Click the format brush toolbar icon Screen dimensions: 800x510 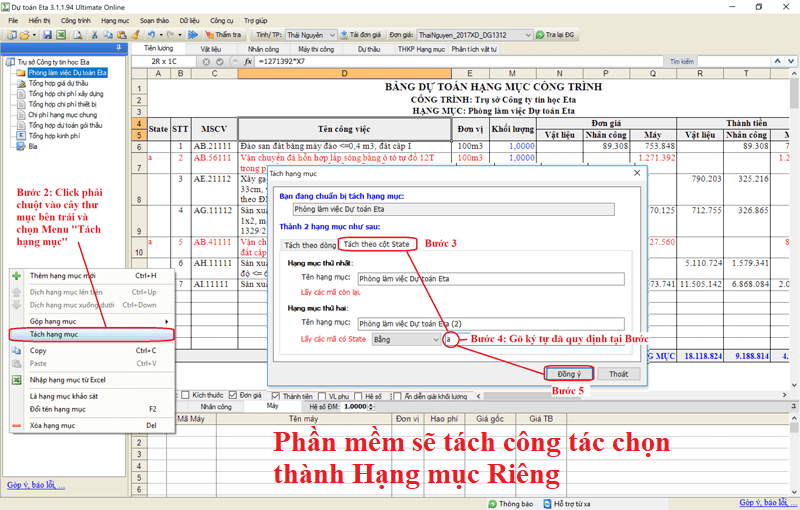(x=135, y=35)
